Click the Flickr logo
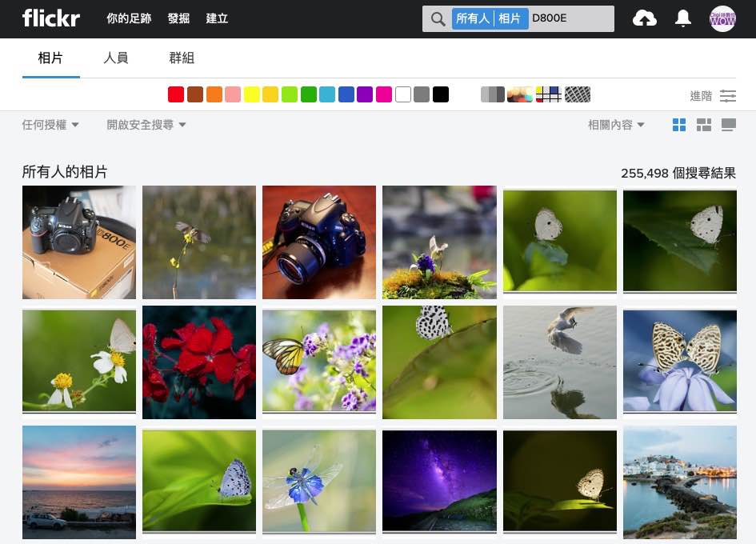756x544 pixels. pos(51,18)
